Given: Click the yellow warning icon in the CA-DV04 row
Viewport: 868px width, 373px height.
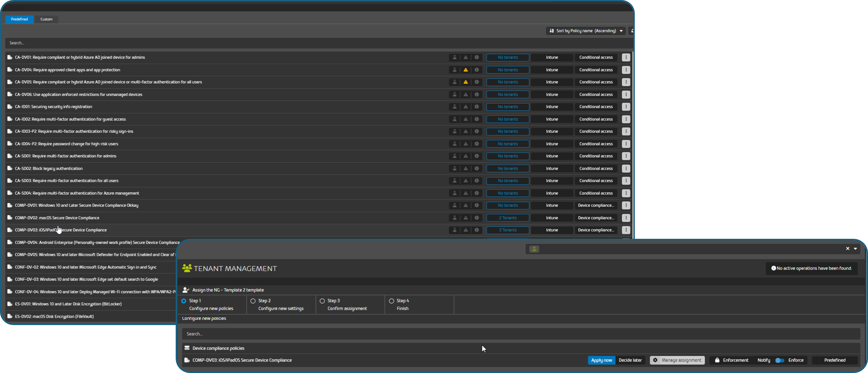Looking at the screenshot, I should coord(465,70).
